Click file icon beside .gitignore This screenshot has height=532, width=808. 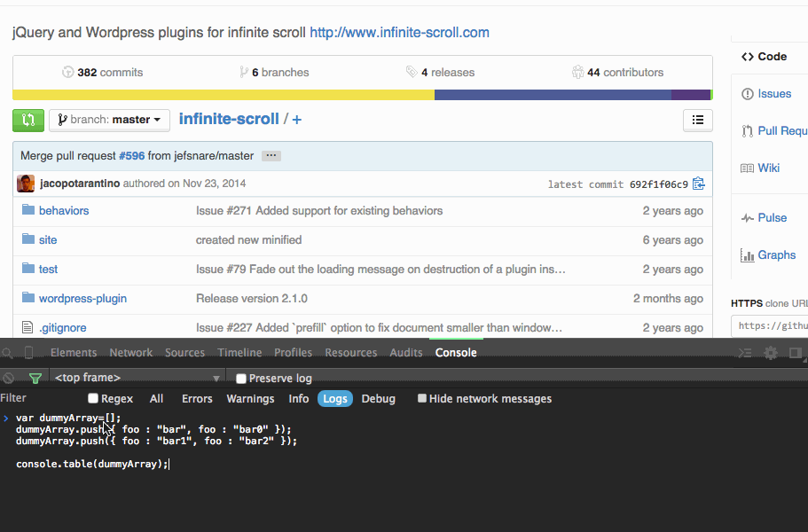click(x=27, y=327)
